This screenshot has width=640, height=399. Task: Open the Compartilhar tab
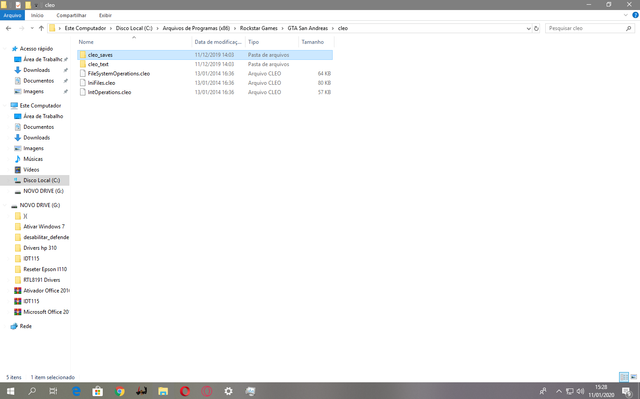71,15
